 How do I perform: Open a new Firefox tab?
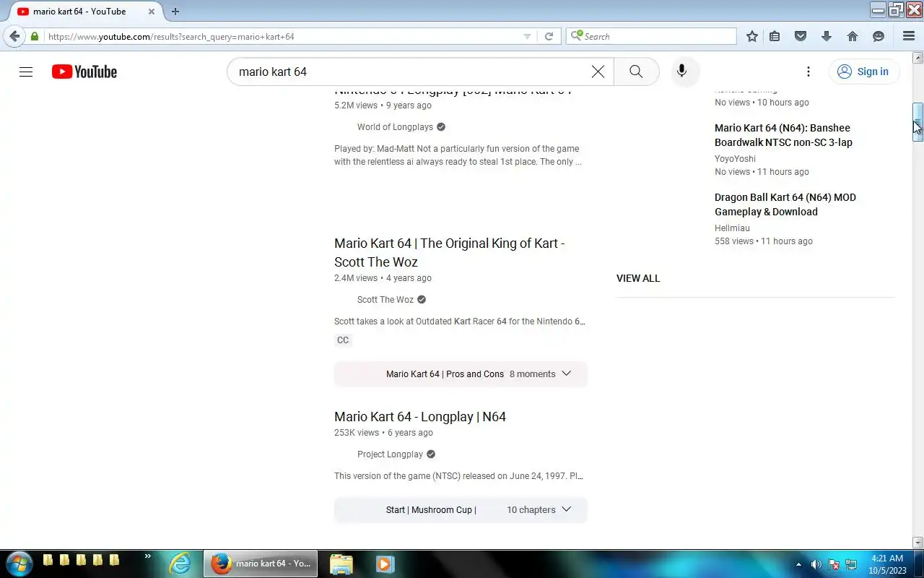pyautogui.click(x=175, y=12)
